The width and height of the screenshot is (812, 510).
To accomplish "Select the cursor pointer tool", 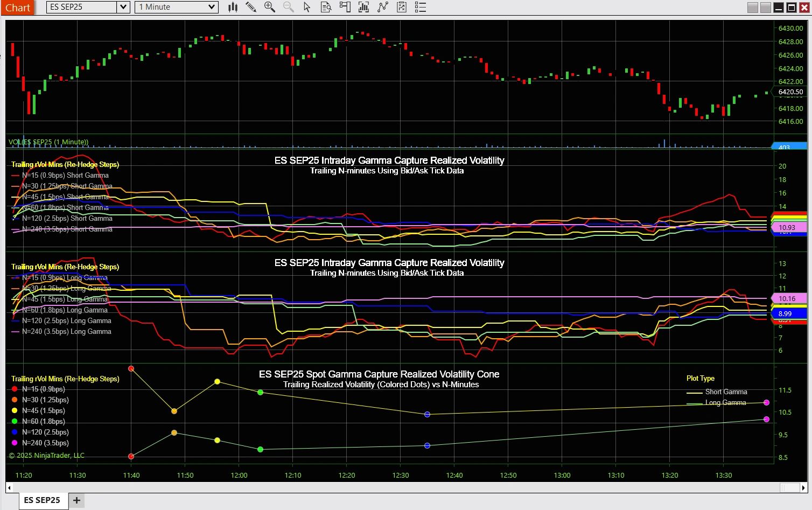I will pos(307,7).
